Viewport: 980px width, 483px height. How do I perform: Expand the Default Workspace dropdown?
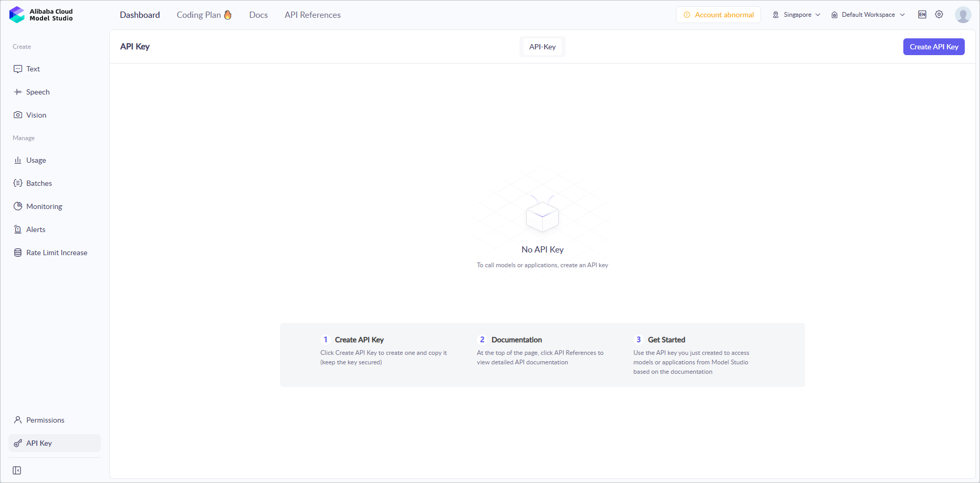pos(868,15)
